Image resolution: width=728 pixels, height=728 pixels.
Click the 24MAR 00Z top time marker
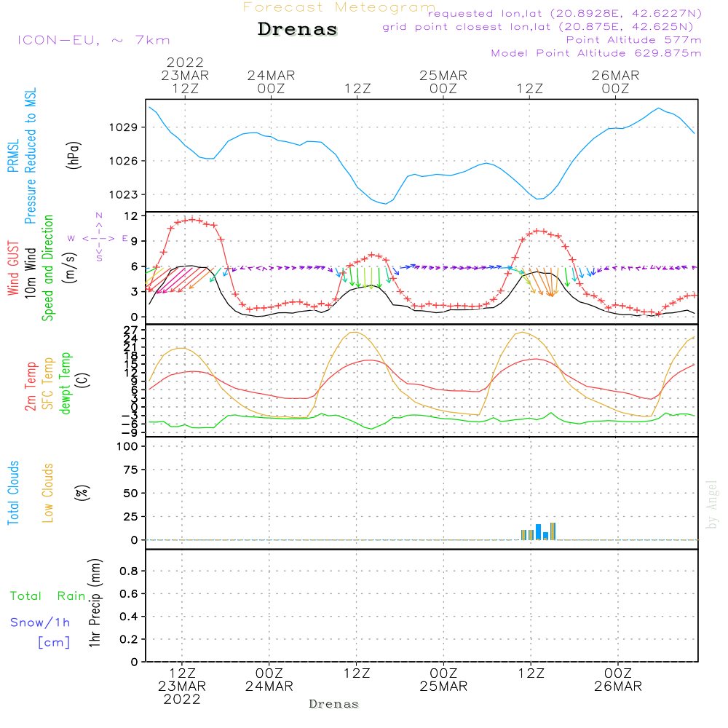click(x=271, y=82)
